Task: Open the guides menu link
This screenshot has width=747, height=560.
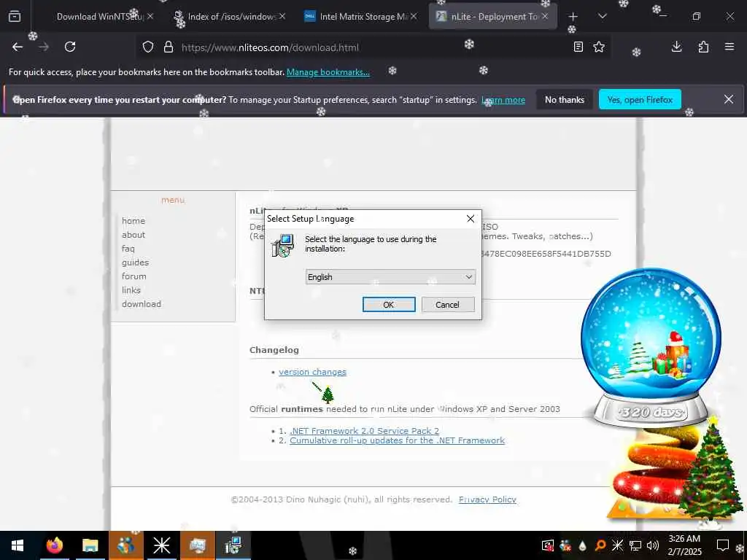Action: [x=135, y=262]
